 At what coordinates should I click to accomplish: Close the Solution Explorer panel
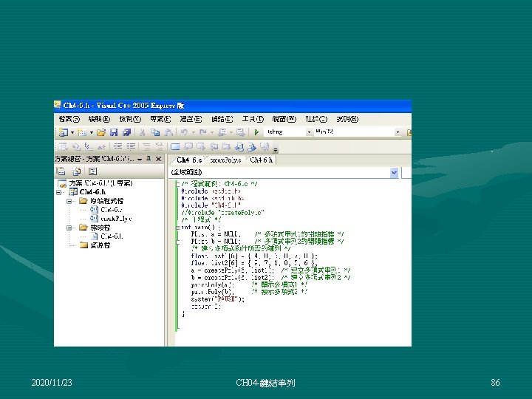coord(158,158)
